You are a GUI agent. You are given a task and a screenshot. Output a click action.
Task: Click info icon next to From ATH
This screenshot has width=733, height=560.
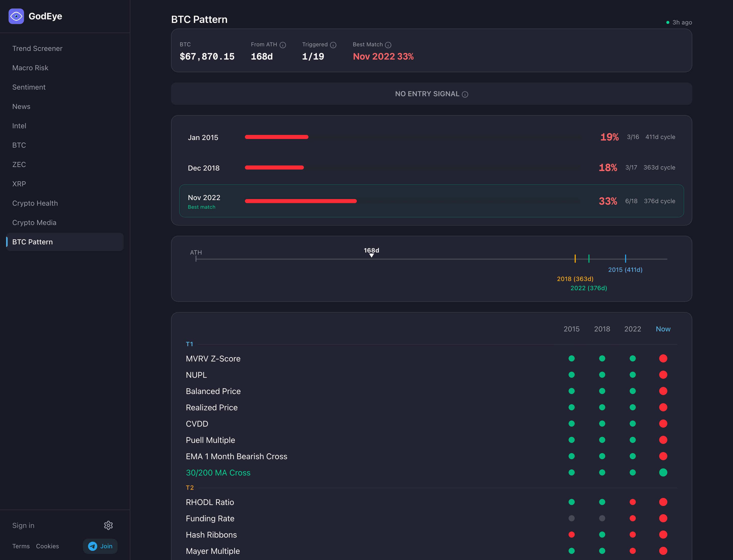tap(283, 45)
